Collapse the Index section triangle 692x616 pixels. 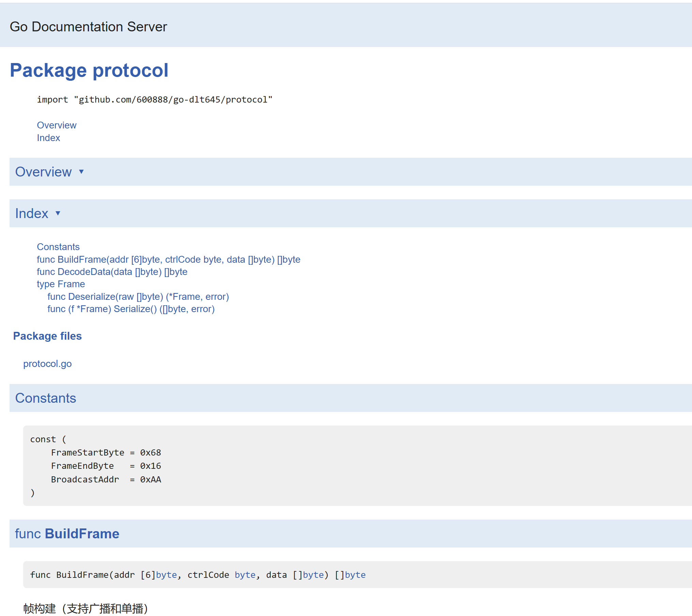point(58,213)
